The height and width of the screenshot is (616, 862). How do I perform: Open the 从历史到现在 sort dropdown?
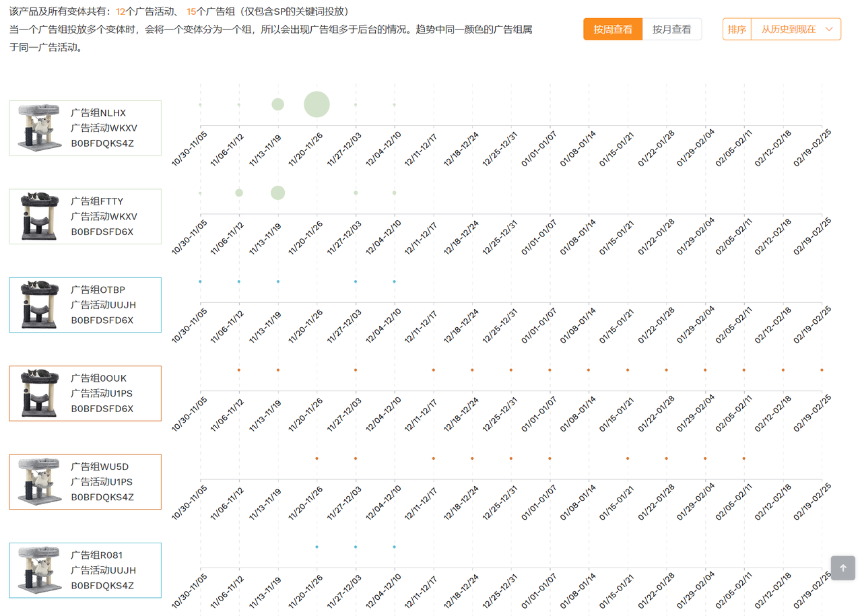[796, 29]
